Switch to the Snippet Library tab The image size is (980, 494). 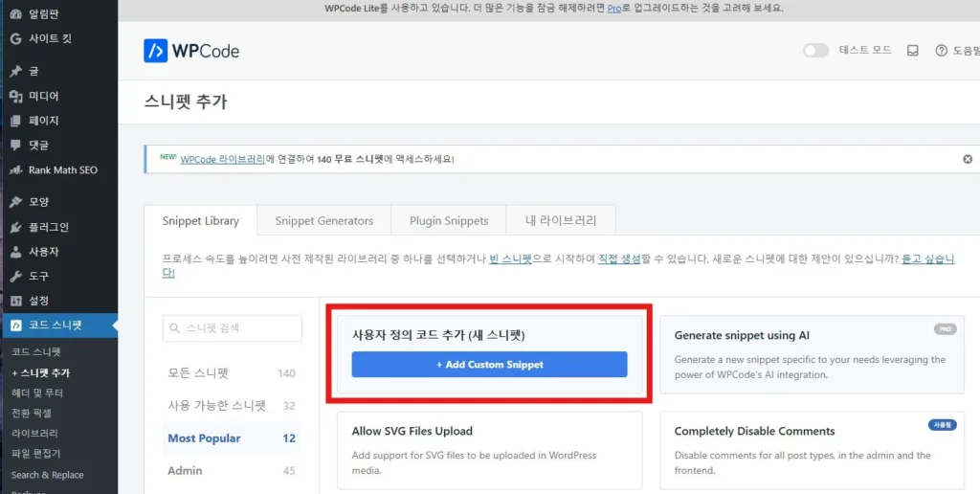[201, 221]
